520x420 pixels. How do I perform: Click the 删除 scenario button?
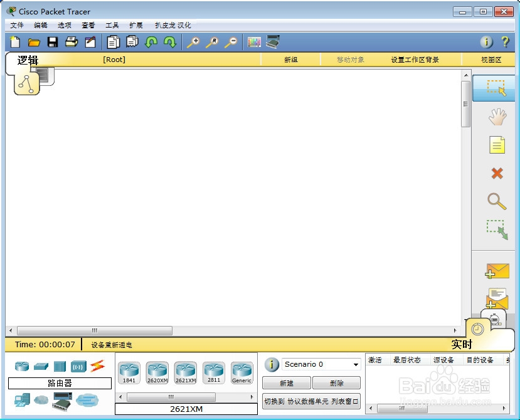[x=336, y=383]
